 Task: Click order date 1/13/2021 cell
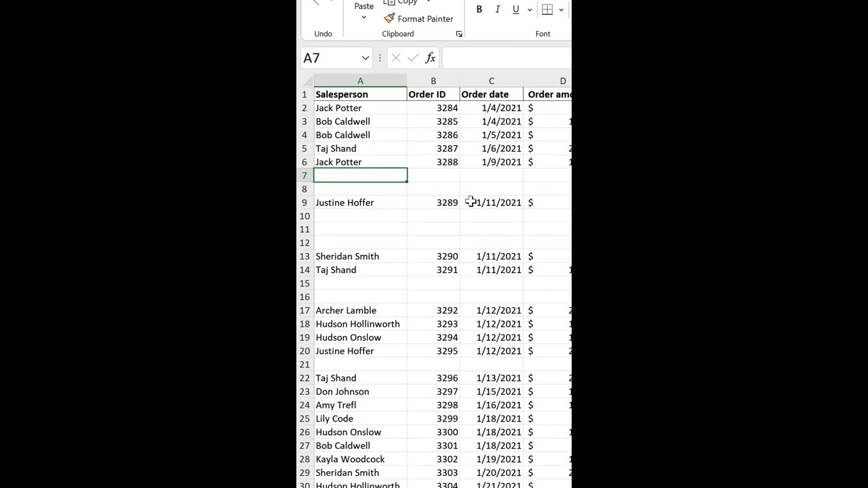pyautogui.click(x=492, y=378)
